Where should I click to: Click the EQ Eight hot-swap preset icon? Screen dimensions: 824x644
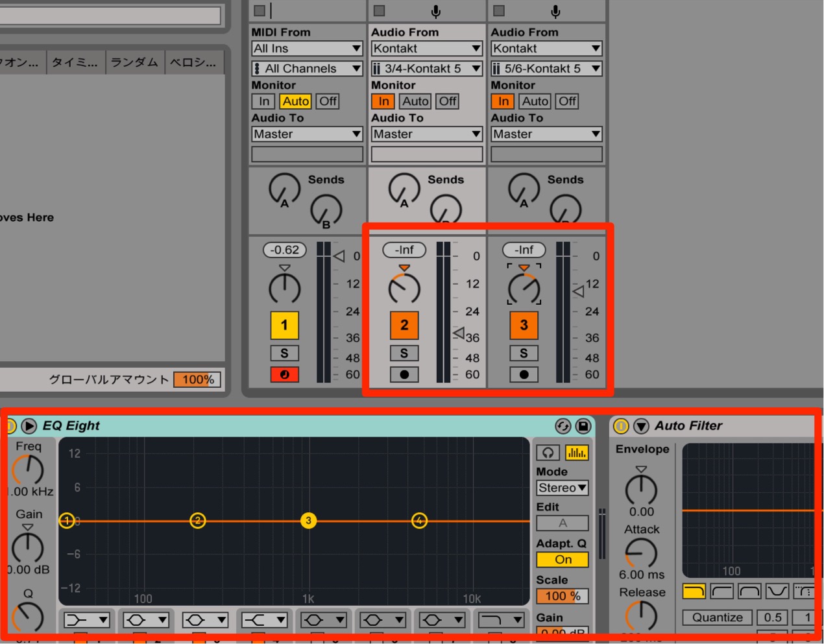563,426
